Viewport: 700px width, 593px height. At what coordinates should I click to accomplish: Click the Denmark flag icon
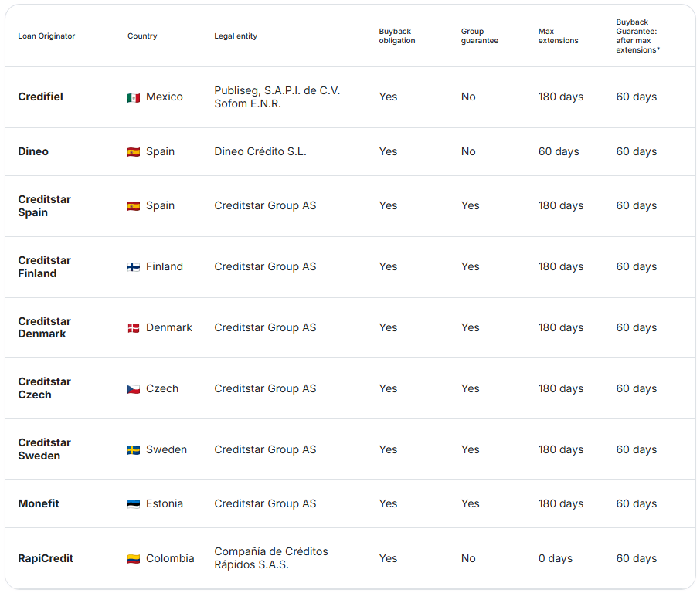coord(134,328)
